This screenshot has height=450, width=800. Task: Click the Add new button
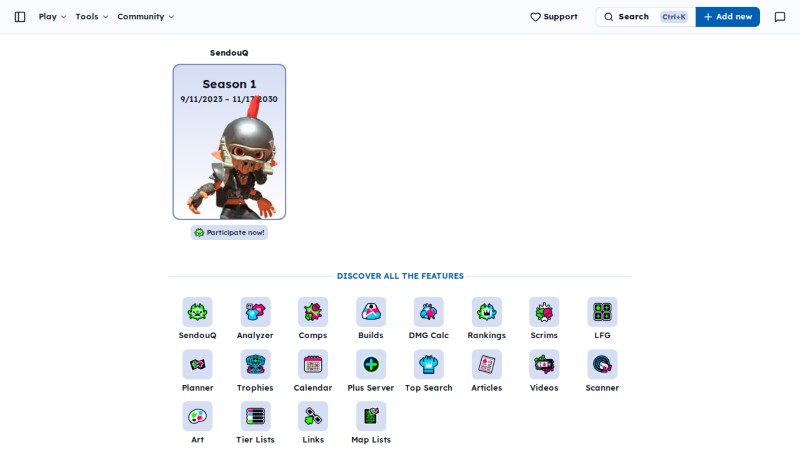click(728, 17)
